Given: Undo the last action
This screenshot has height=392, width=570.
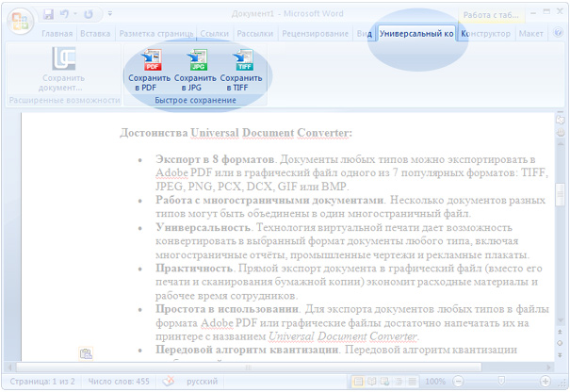Looking at the screenshot, I should (64, 14).
